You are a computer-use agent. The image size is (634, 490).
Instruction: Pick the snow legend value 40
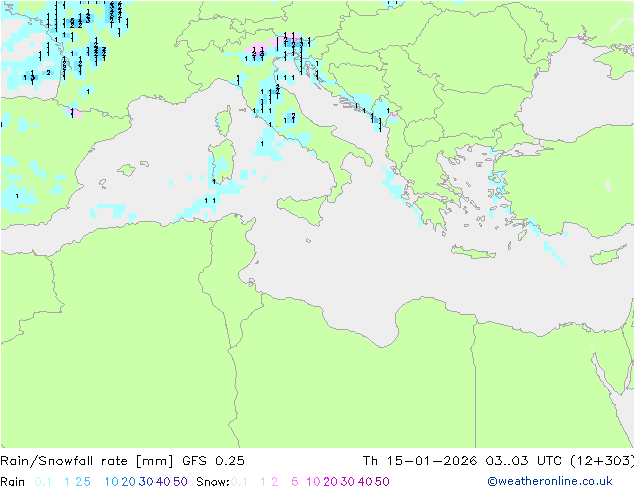(365, 482)
